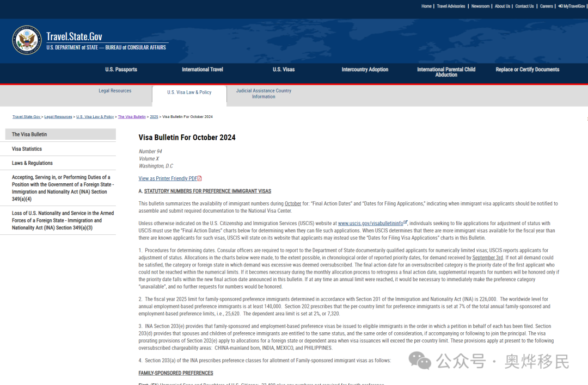This screenshot has width=588, height=385.
Task: Click the Volume X text
Action: 149,159
